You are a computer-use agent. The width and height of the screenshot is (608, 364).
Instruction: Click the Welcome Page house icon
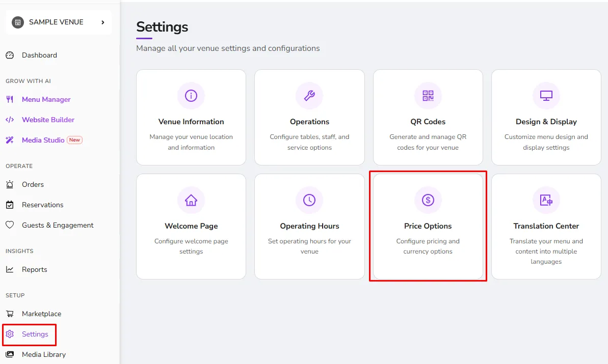(x=191, y=200)
